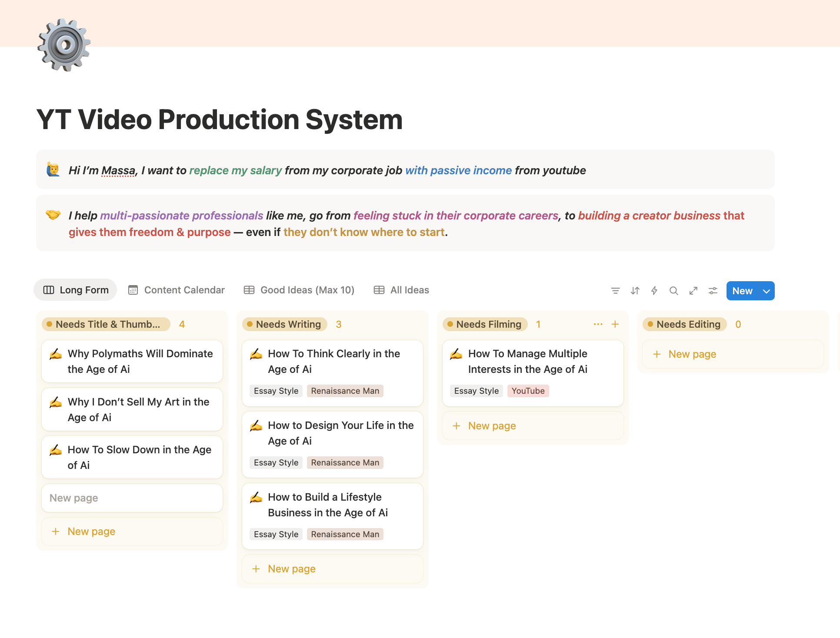Open the filter icon in the database toolbar
The width and height of the screenshot is (840, 638).
tap(615, 291)
